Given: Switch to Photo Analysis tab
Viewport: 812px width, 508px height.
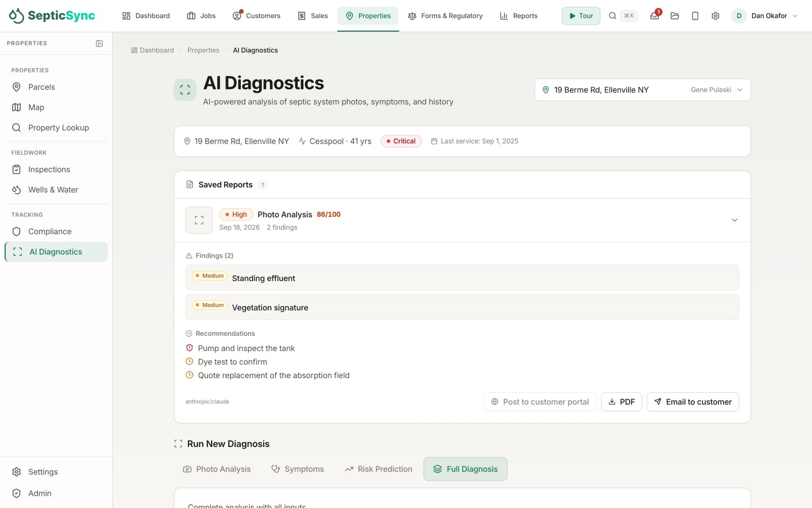Looking at the screenshot, I should click(217, 469).
